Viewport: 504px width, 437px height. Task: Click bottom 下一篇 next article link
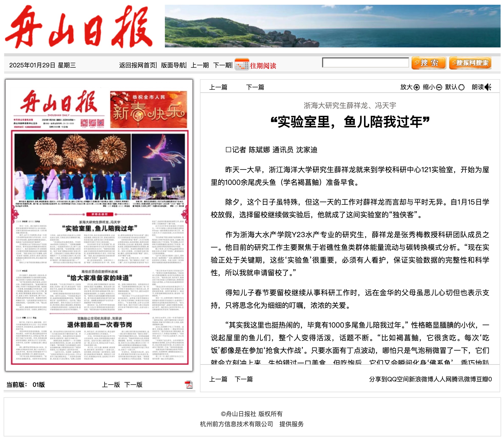244,379
